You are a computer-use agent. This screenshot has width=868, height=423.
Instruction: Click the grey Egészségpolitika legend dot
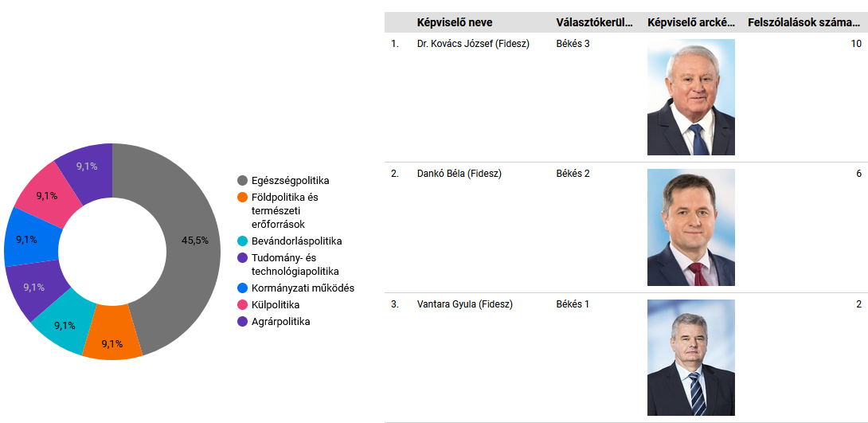(242, 181)
